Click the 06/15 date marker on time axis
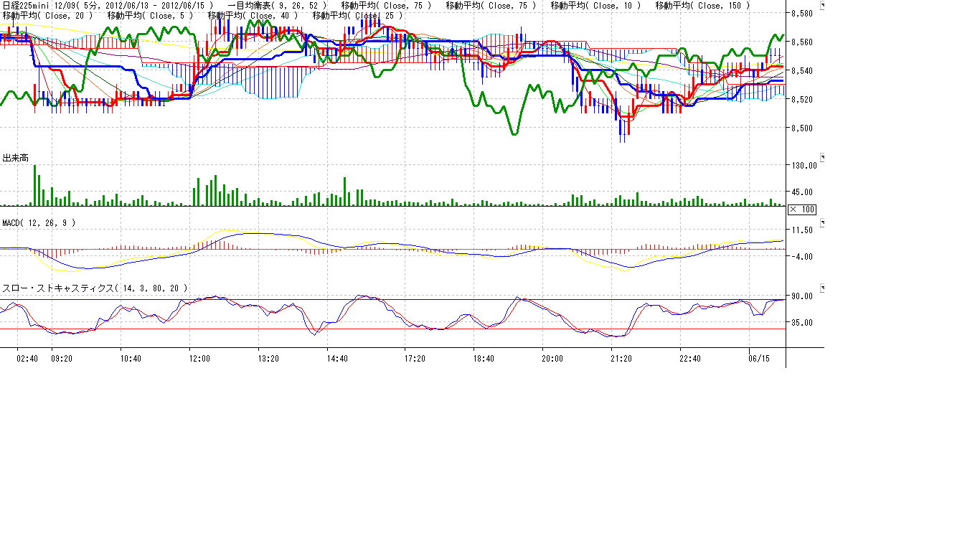This screenshot has height=551, width=980. click(x=759, y=358)
